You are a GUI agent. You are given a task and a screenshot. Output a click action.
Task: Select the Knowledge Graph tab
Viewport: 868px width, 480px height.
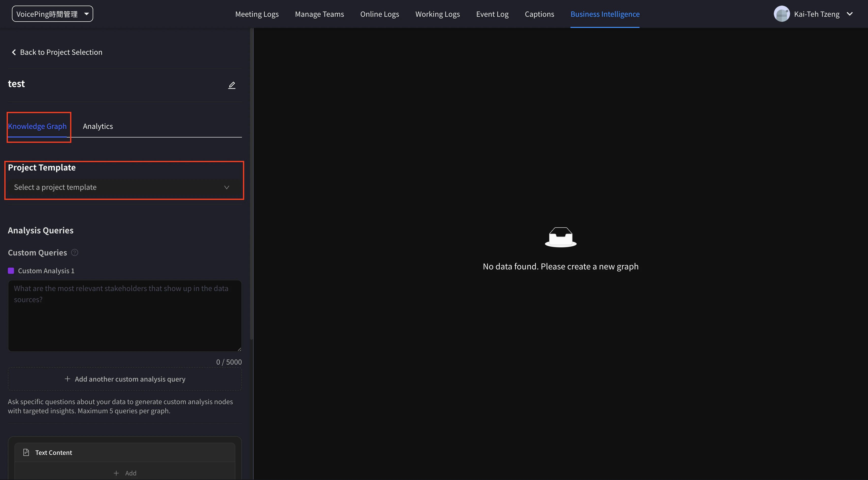tap(37, 126)
